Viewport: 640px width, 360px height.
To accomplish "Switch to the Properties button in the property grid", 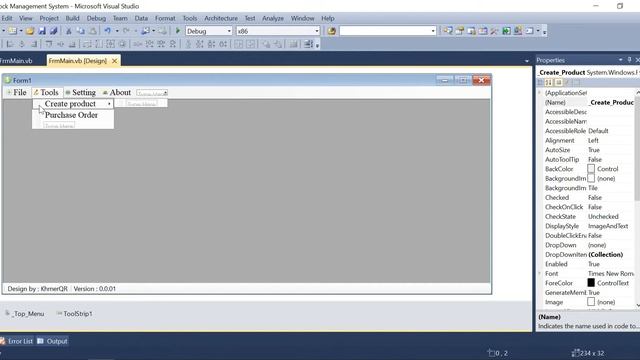I will coord(559,82).
